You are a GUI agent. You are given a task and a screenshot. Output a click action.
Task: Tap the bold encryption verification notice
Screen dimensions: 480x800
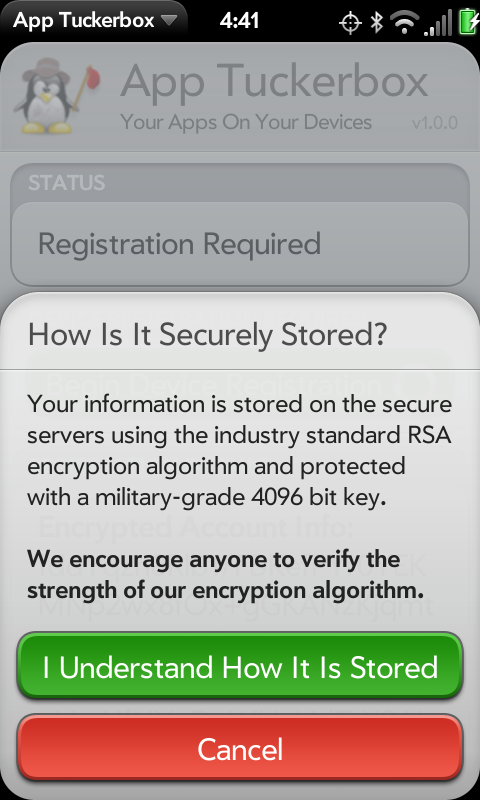[226, 575]
